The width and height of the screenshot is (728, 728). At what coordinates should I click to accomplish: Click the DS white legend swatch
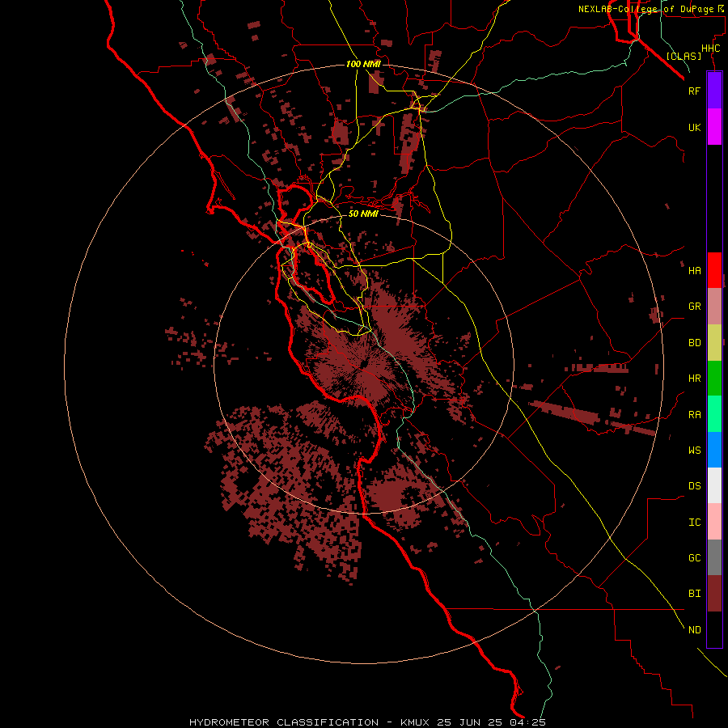pyautogui.click(x=714, y=485)
